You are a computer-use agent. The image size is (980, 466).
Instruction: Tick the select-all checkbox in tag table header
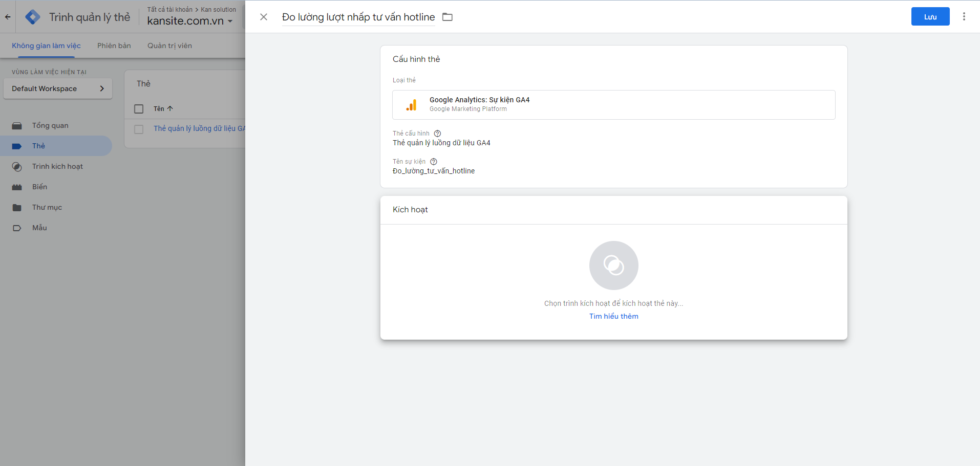[139, 109]
